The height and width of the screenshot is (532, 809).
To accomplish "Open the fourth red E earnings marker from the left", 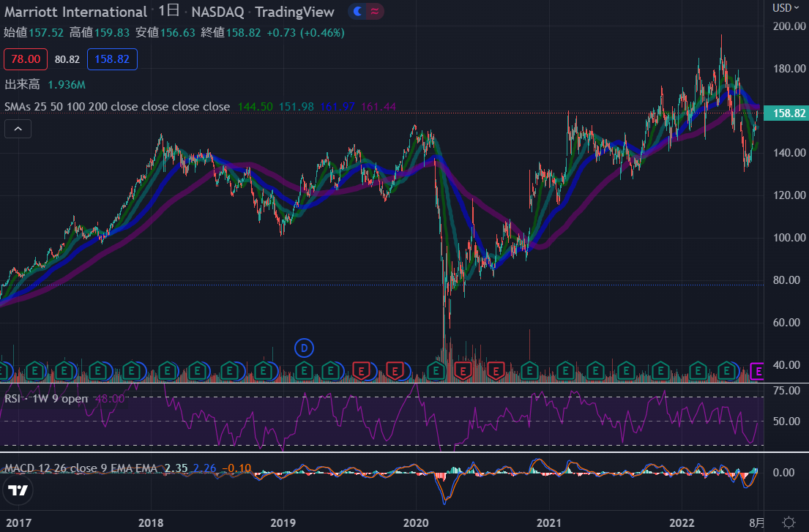I will coord(496,371).
